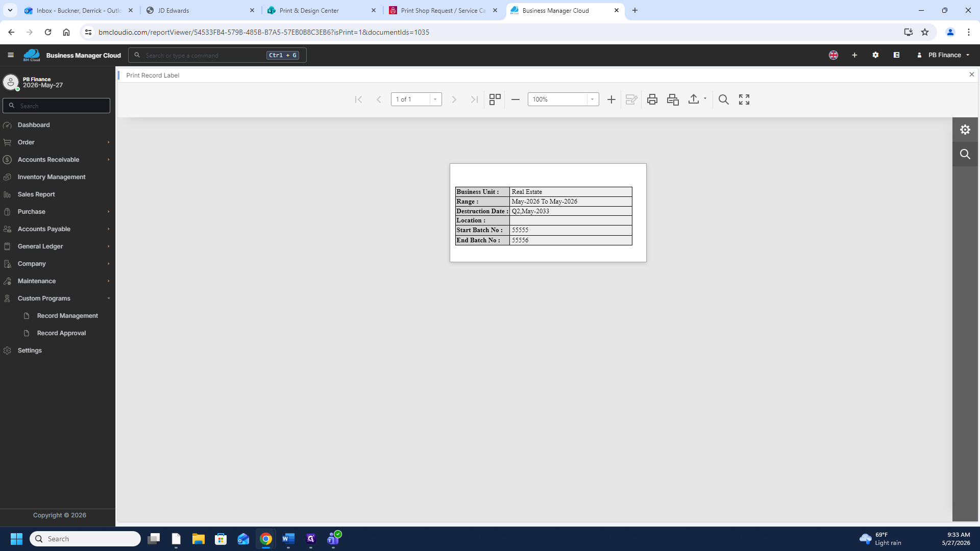Expand Accounts Payable menu
The height and width of the screenshot is (551, 980).
(x=57, y=229)
